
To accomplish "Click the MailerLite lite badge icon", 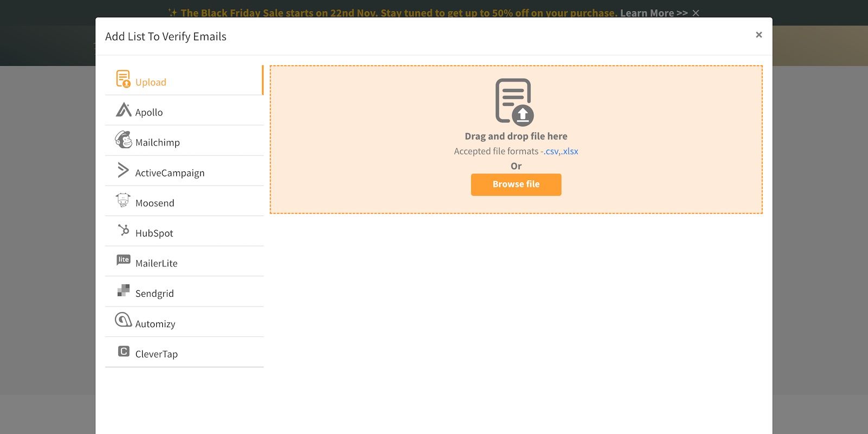I will [124, 260].
